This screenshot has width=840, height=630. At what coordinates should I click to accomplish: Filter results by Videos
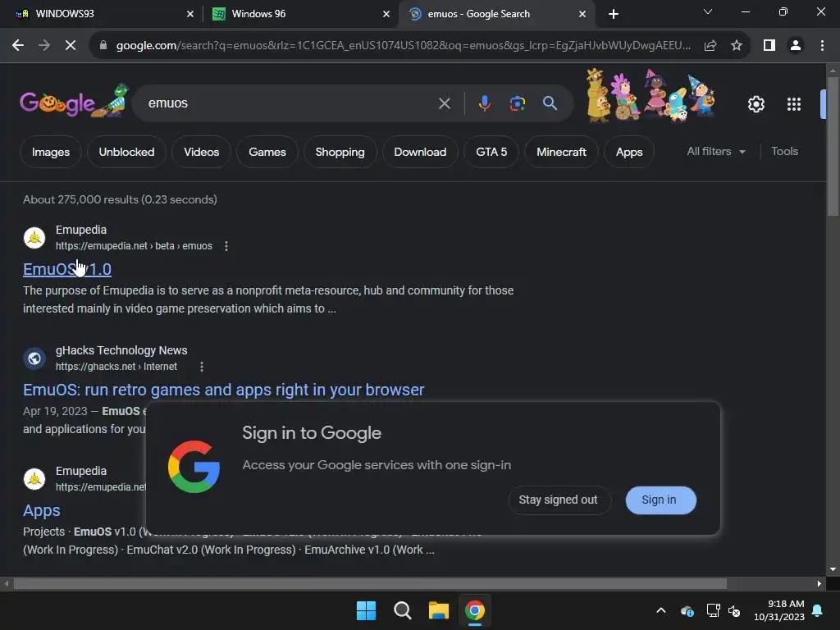202,152
